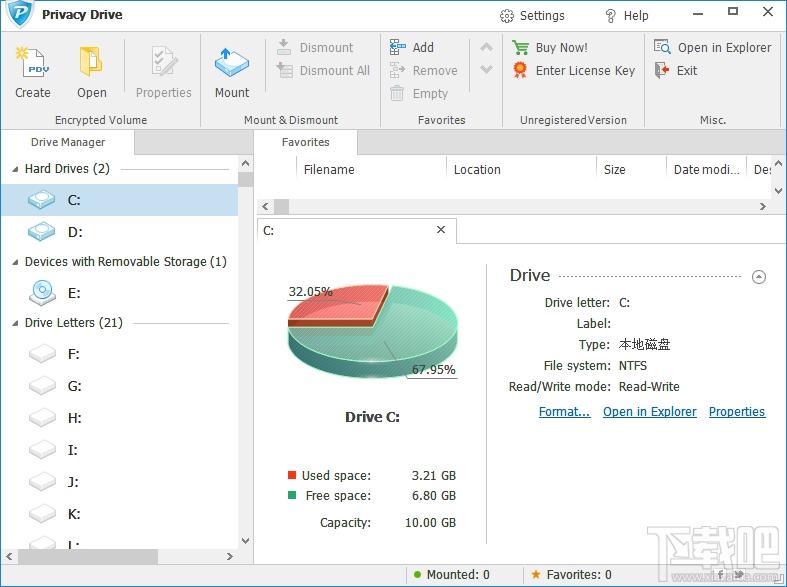Click the drive Properties link
Screen dimensions: 787x587
pyautogui.click(x=737, y=411)
